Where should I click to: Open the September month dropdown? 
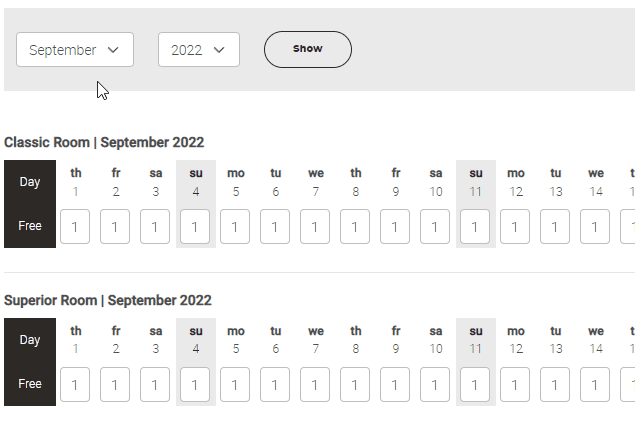click(75, 50)
